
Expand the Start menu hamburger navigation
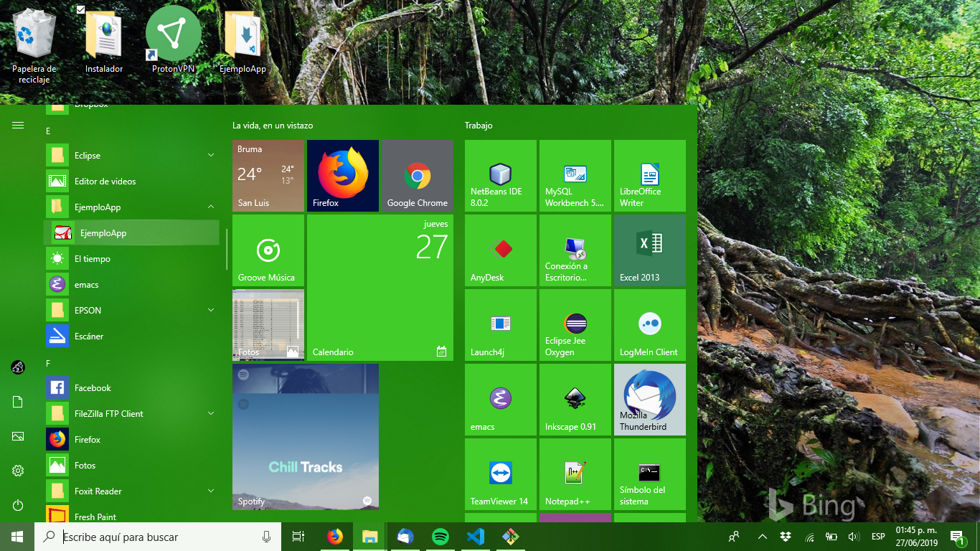(x=18, y=125)
